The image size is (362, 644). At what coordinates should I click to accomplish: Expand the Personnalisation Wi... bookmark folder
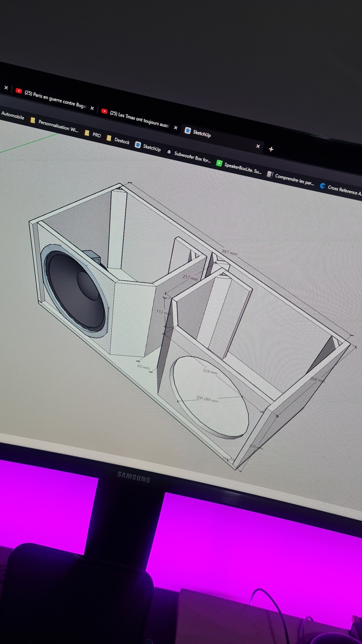(x=33, y=121)
